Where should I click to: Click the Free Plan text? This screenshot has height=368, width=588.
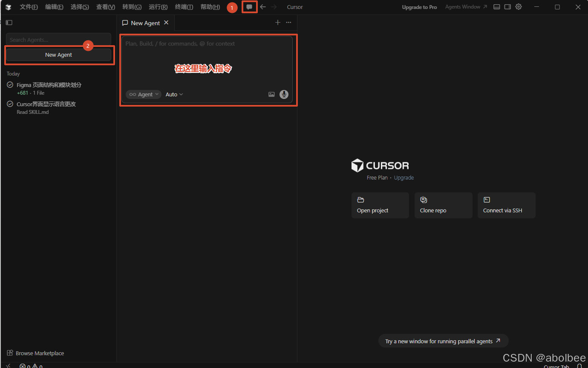377,177
